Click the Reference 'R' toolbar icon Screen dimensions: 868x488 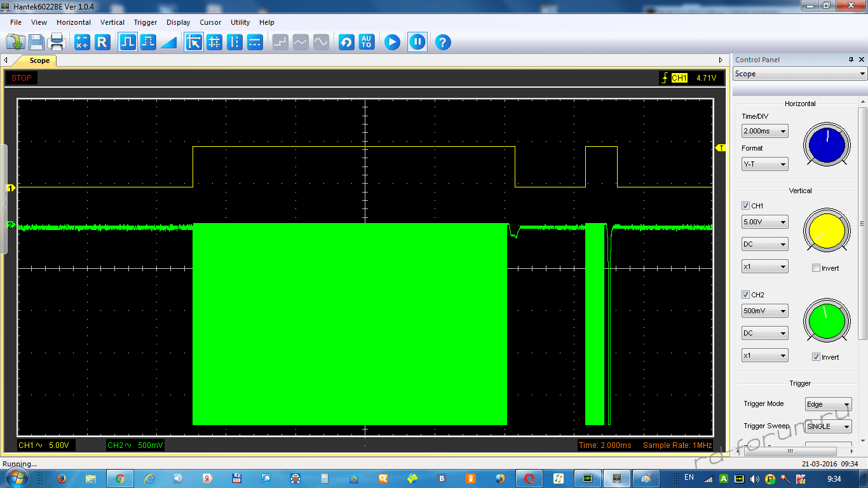(x=102, y=43)
